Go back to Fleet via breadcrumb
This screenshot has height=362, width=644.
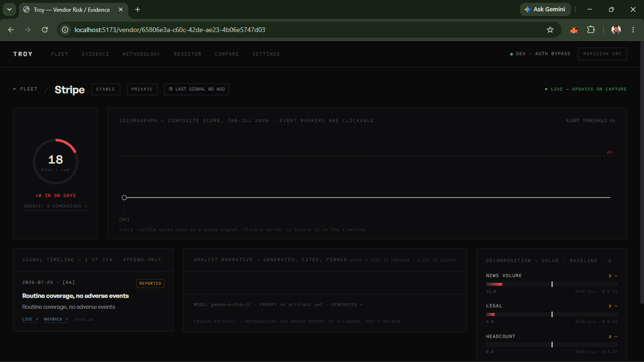pyautogui.click(x=25, y=89)
